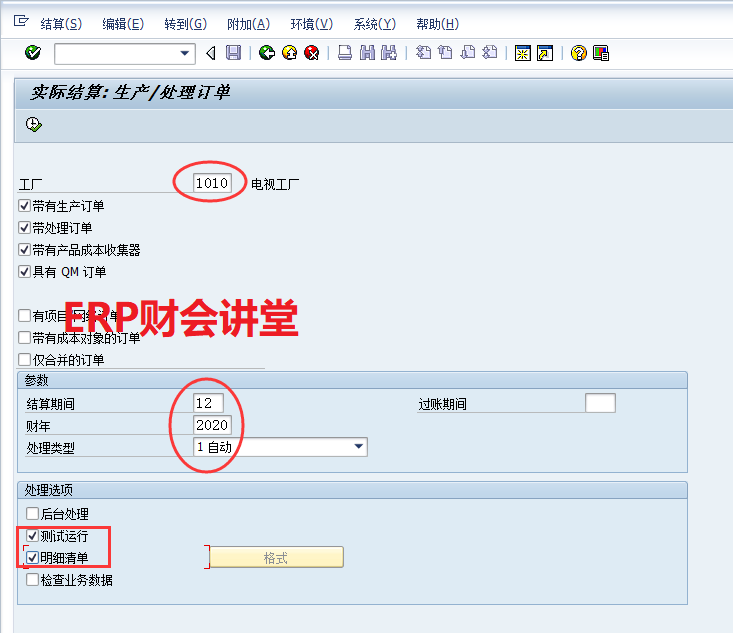The image size is (733, 633).
Task: Click the Create New Session icon
Action: pyautogui.click(x=523, y=53)
